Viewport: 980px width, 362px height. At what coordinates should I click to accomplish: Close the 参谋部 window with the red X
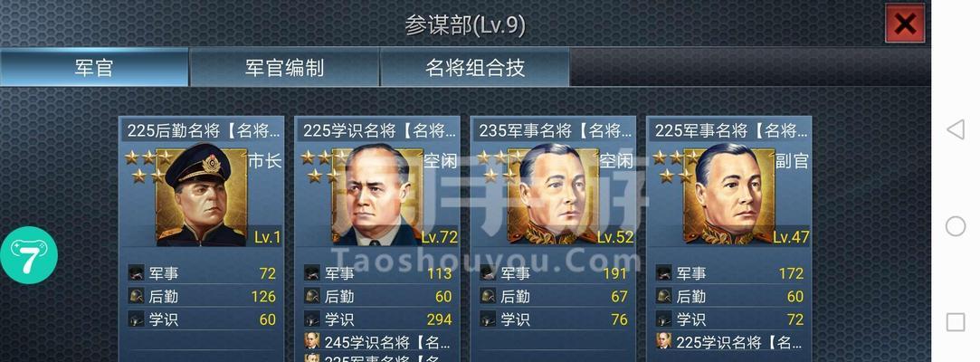904,24
